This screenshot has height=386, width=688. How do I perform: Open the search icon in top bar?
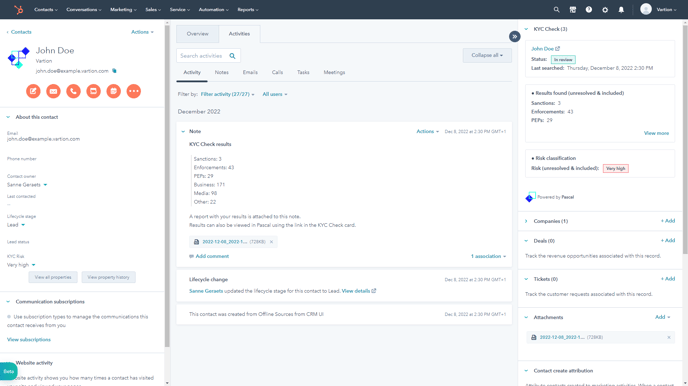pos(556,10)
